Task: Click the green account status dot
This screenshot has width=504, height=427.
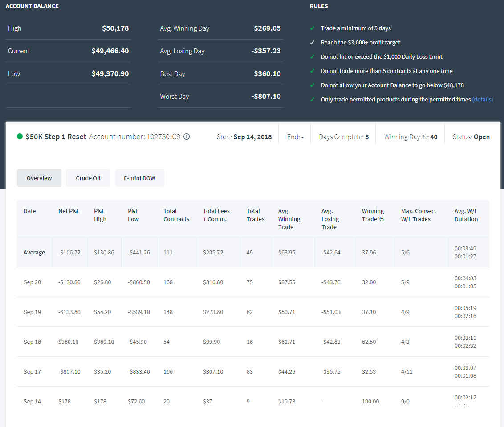Action: click(20, 137)
